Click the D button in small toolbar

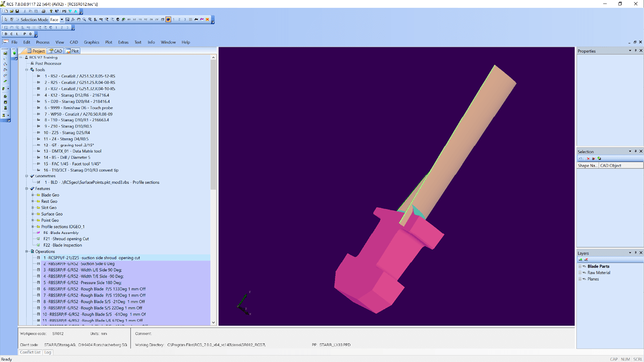pos(6,34)
